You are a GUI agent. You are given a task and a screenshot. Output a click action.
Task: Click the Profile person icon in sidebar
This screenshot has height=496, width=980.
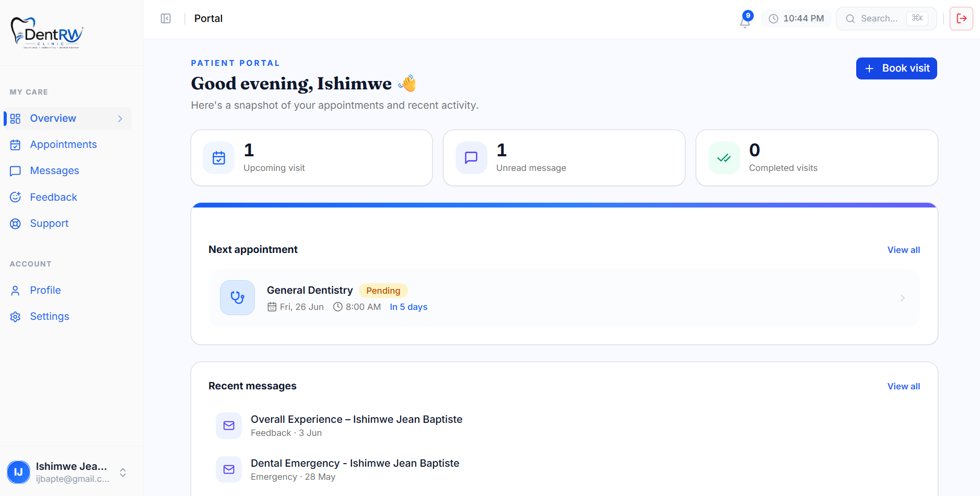pos(16,291)
